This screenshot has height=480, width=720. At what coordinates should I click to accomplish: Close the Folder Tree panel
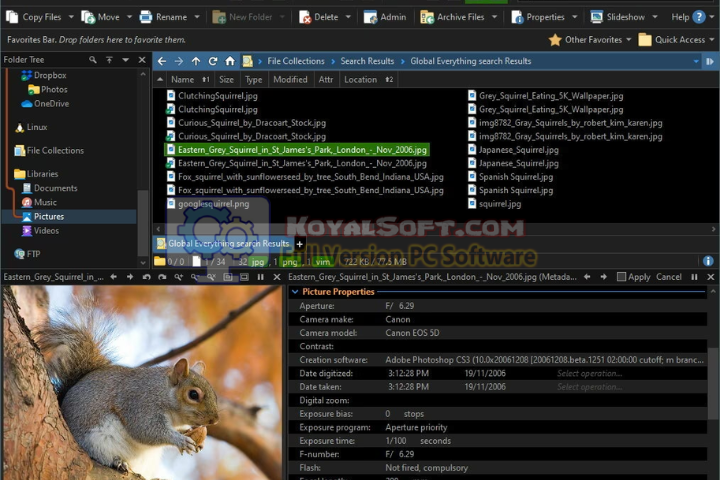142,60
